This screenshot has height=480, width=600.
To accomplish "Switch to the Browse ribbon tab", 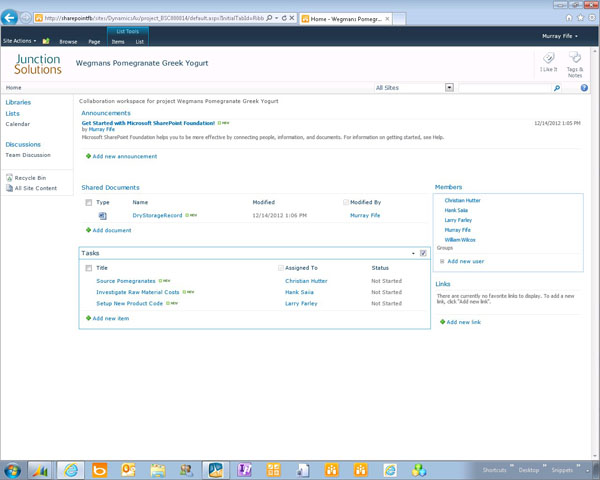I will point(68,42).
